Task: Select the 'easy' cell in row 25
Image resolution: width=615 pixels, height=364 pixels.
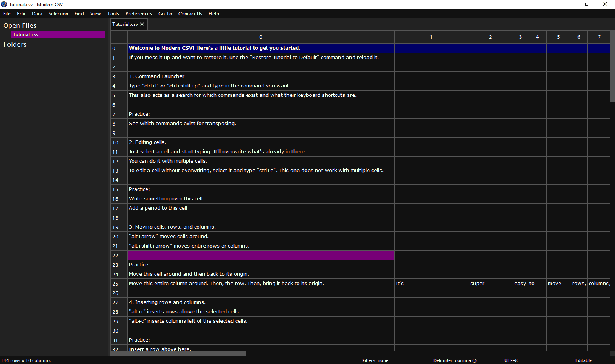Action: click(520, 284)
